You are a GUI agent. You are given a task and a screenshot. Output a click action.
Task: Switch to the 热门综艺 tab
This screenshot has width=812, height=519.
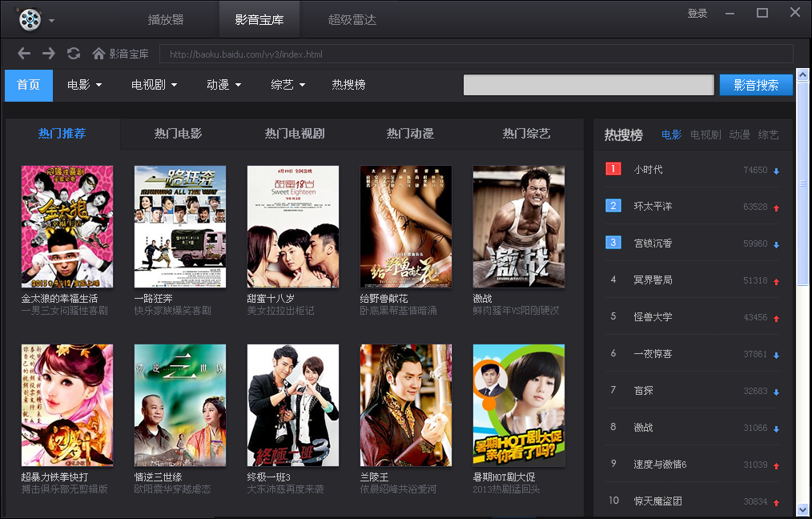[526, 134]
